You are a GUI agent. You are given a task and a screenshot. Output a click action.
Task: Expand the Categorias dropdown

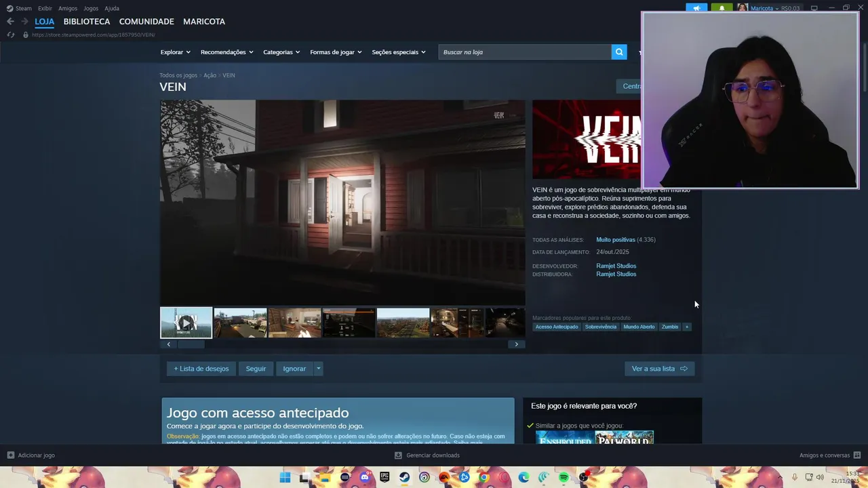(x=281, y=52)
